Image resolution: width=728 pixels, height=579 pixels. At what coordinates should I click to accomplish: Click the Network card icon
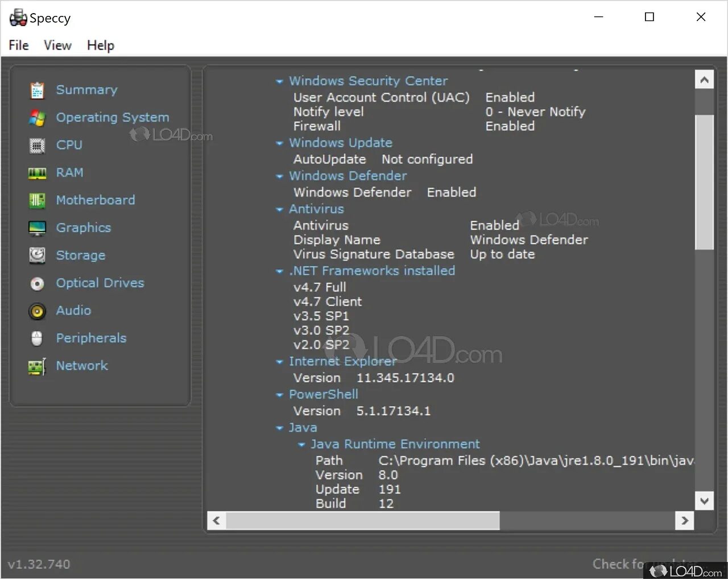(37, 366)
